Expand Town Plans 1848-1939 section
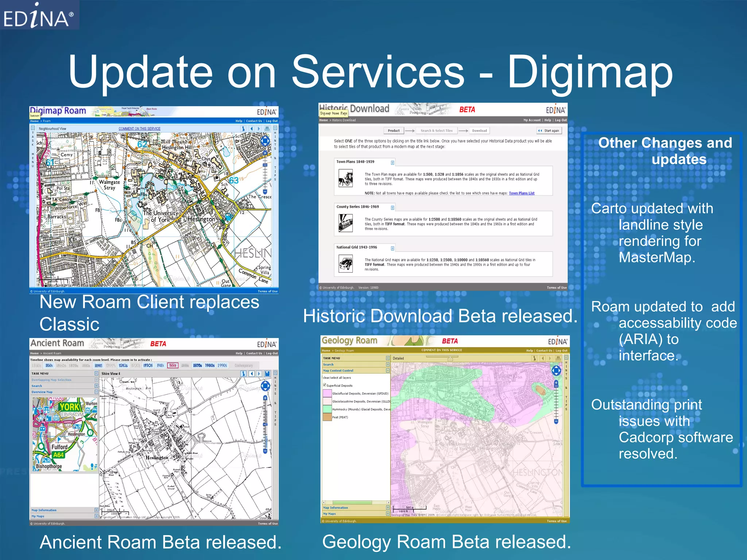The width and height of the screenshot is (747, 560). pyautogui.click(x=392, y=163)
